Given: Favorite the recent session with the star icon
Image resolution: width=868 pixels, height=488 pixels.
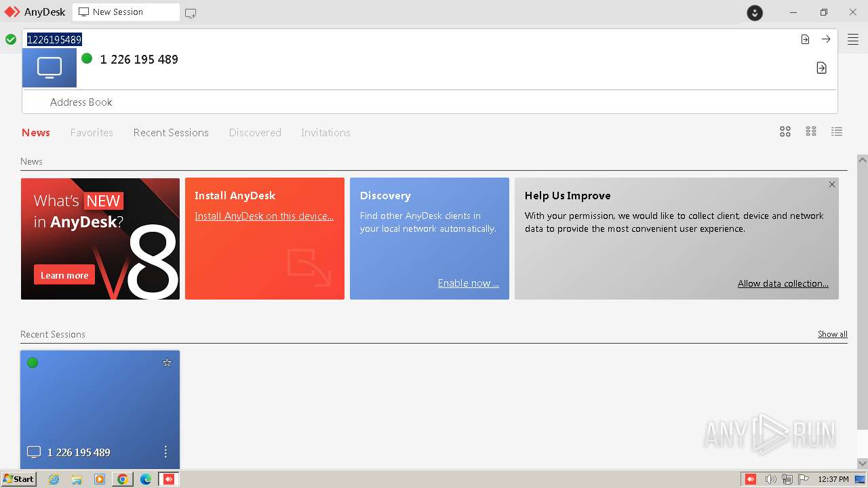Looking at the screenshot, I should click(x=167, y=363).
